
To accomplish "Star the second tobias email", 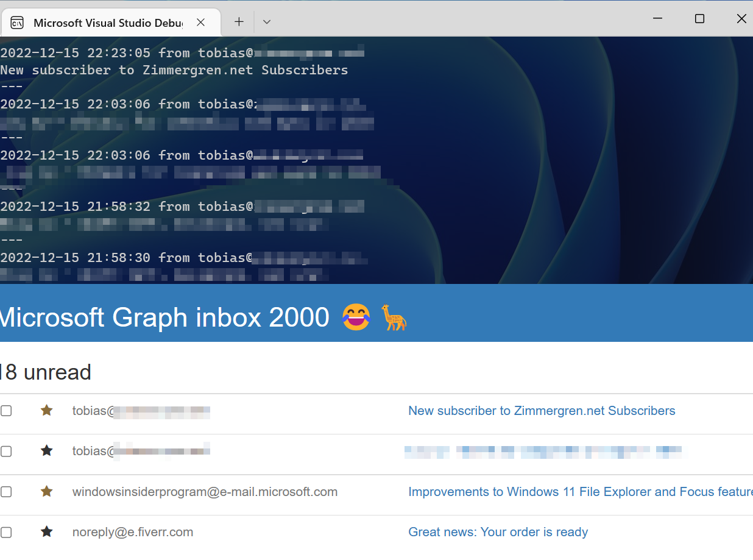I will click(x=46, y=451).
